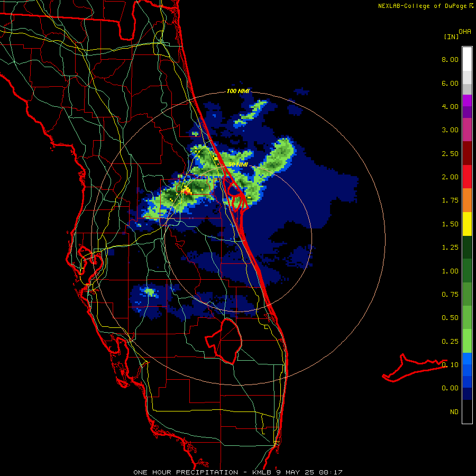Click the black ND legend block
The height and width of the screenshot is (476, 476).
467,411
